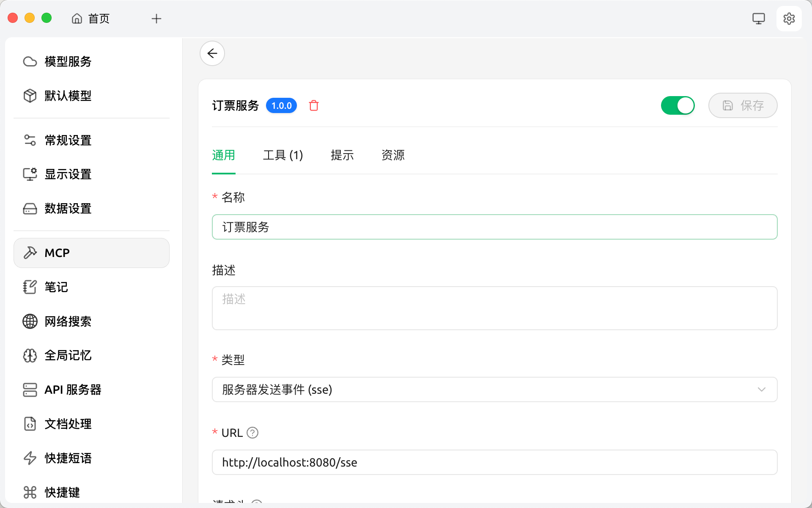Focus the 描述 text area

(494, 308)
